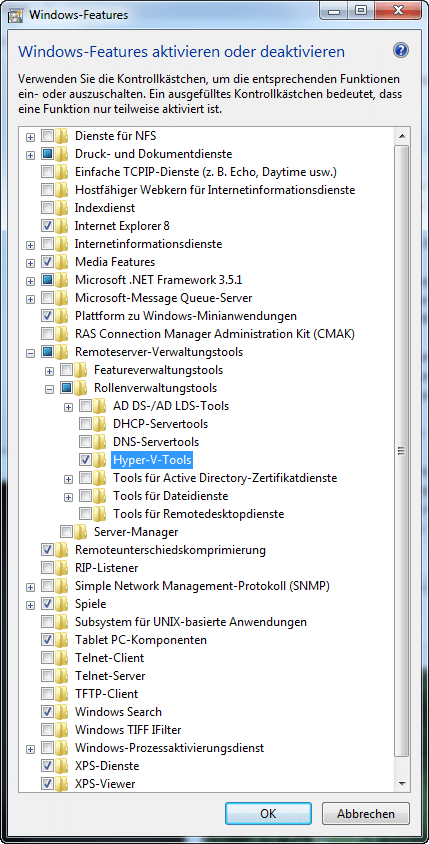
Task: Expand AD DS-/AD LDS-Tools
Action: click(68, 407)
